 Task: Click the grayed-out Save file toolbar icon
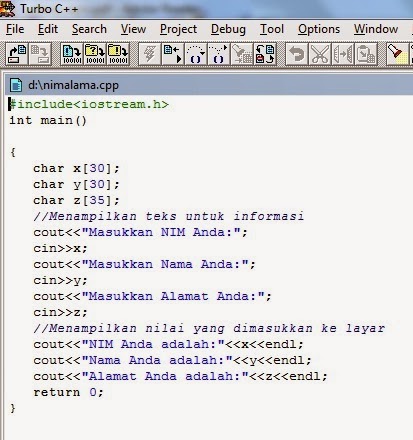click(x=40, y=54)
